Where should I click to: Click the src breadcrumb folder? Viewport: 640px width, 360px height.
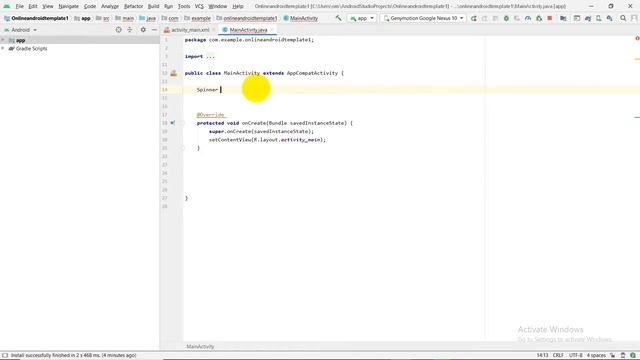click(102, 18)
